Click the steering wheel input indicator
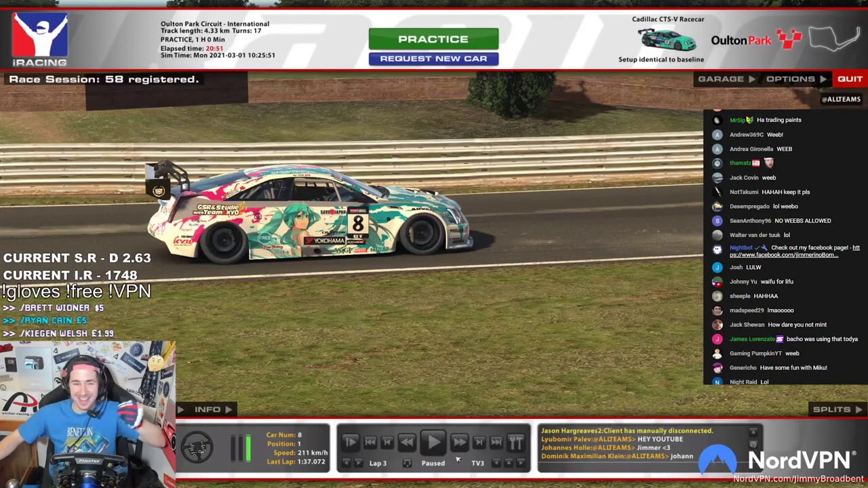868x488 pixels. (x=197, y=447)
